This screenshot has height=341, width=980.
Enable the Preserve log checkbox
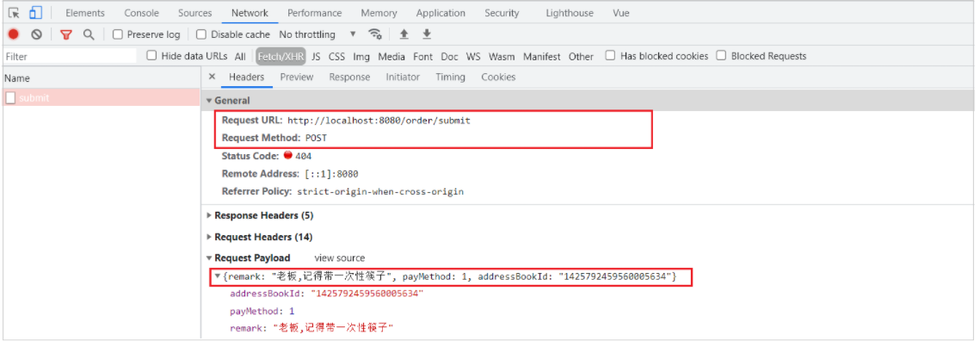pos(118,34)
